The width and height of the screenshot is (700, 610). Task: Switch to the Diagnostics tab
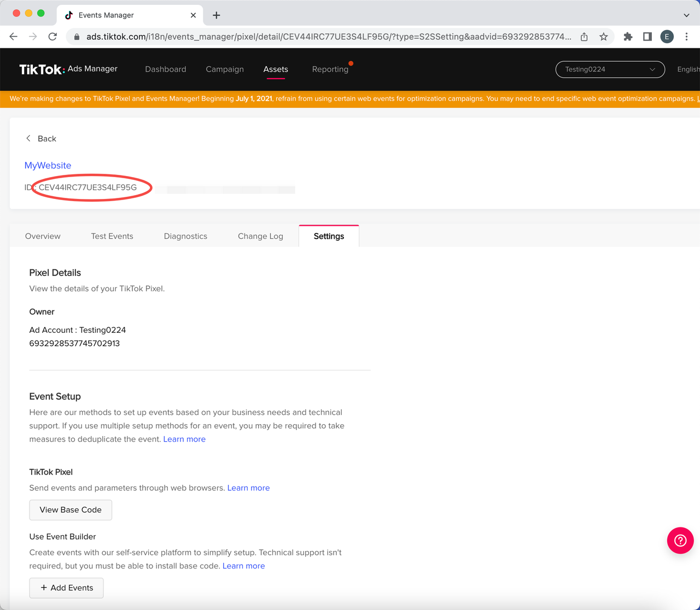pos(185,236)
